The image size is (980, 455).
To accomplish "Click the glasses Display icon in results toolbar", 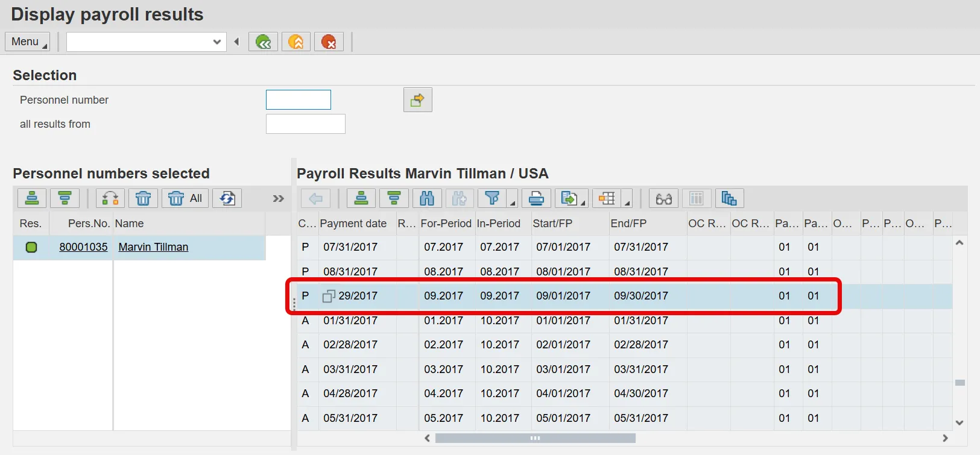I will tap(663, 198).
